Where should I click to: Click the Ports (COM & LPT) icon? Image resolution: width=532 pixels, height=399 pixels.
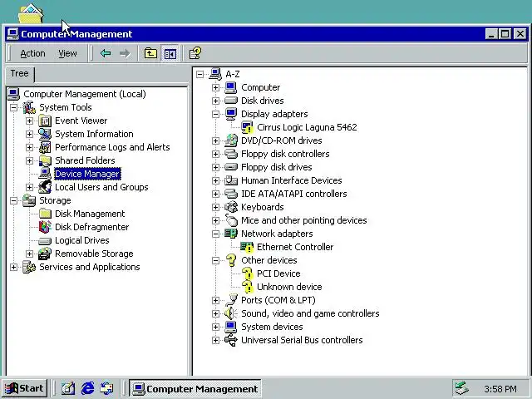coord(232,300)
